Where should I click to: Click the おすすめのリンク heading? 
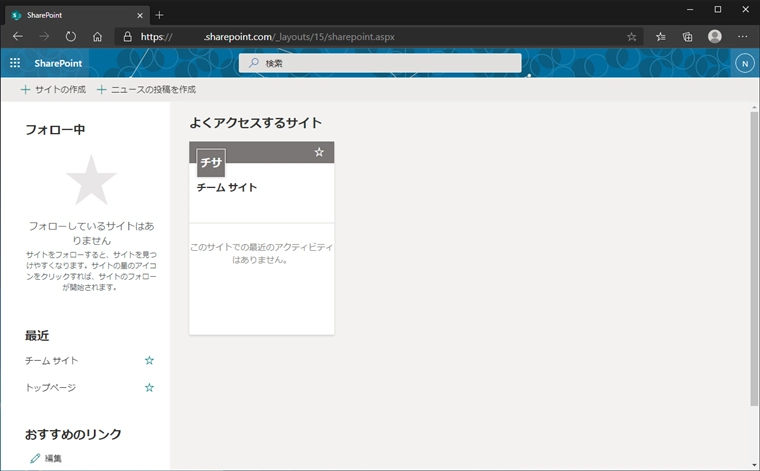click(73, 434)
